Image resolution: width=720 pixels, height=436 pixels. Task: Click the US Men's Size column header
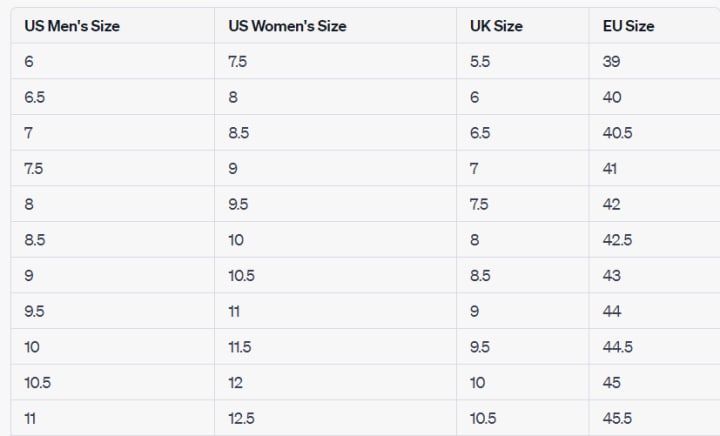(72, 26)
